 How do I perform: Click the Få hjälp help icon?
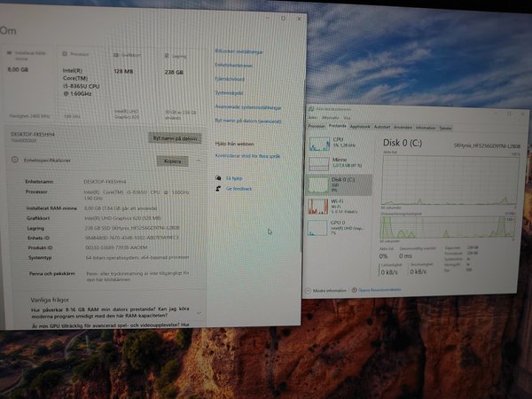(218, 177)
